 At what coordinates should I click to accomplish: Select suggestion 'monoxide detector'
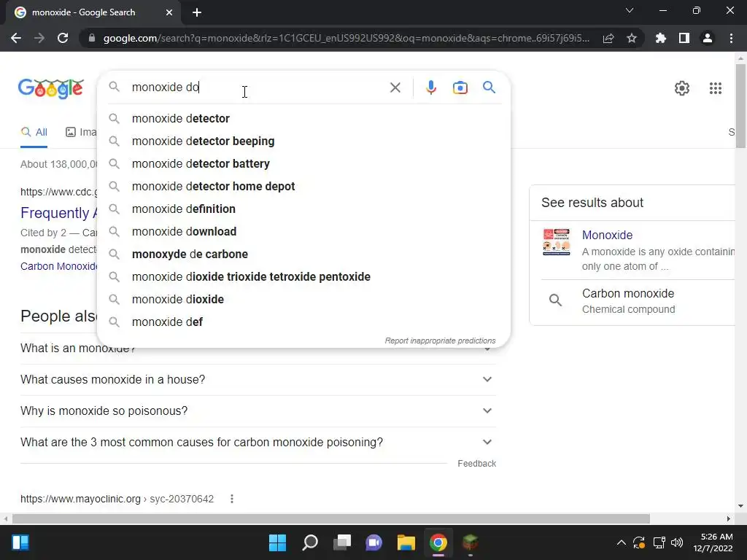pyautogui.click(x=303, y=119)
